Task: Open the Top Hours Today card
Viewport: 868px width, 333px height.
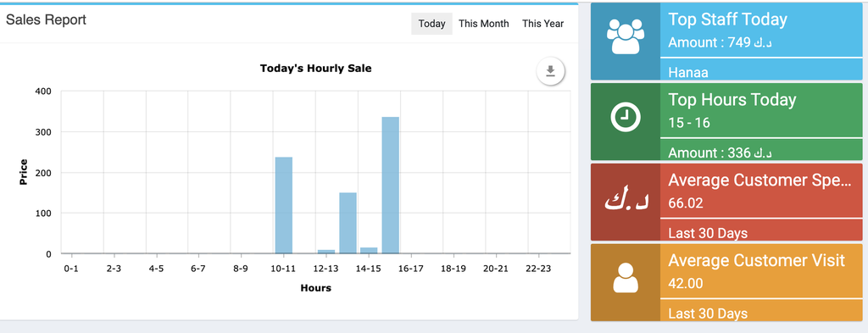Action: 726,122
